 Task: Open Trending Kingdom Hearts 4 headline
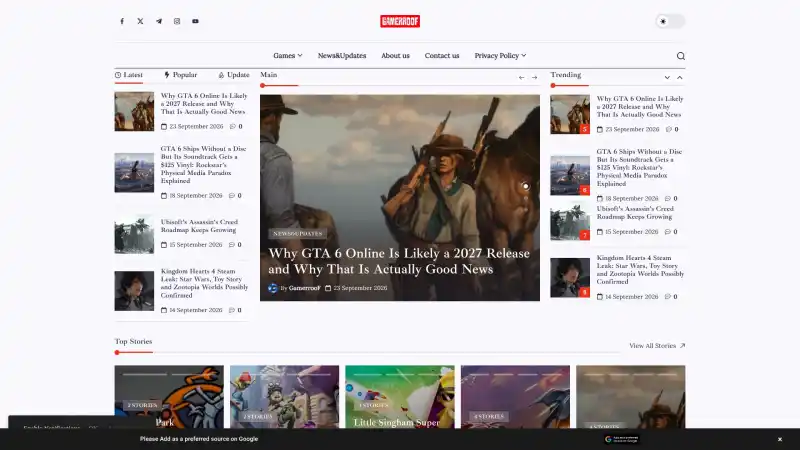(640, 270)
